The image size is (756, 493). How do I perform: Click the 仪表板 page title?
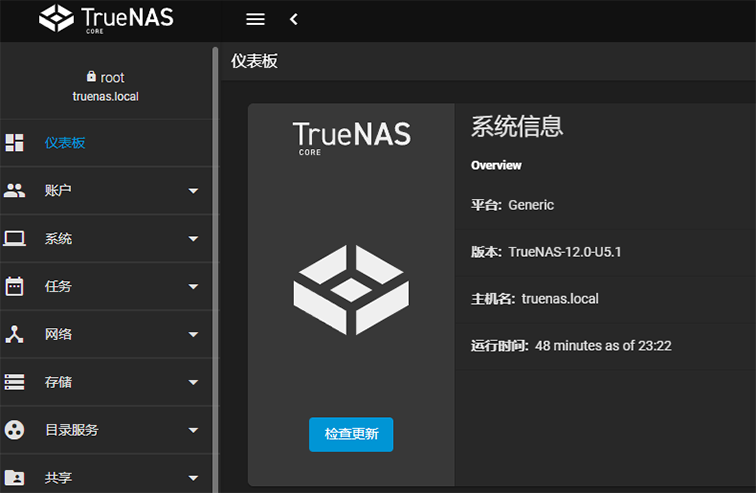point(254,61)
